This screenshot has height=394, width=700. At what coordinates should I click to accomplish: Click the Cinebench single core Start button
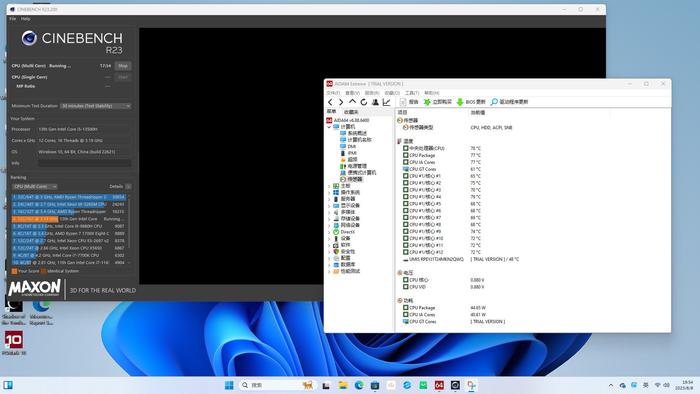(123, 77)
